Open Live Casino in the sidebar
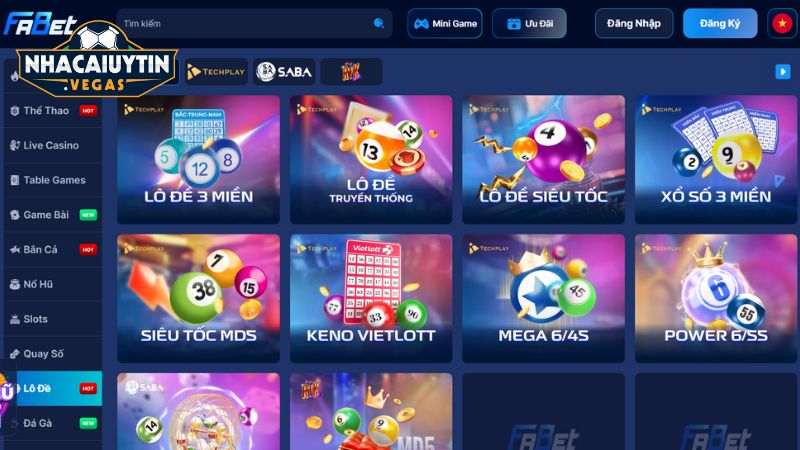Viewport: 800px width, 450px height. 53,145
